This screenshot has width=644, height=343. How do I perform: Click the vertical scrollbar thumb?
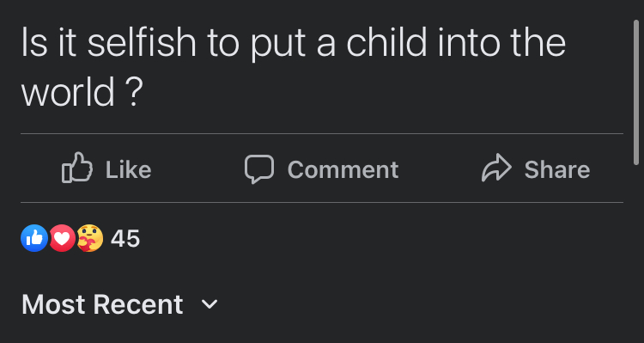coord(636,92)
